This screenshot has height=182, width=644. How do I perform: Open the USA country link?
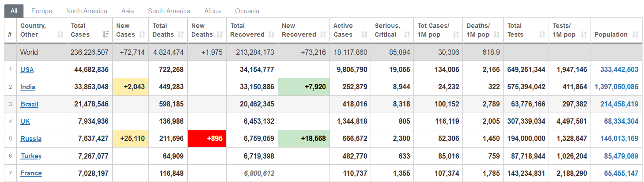pyautogui.click(x=27, y=70)
